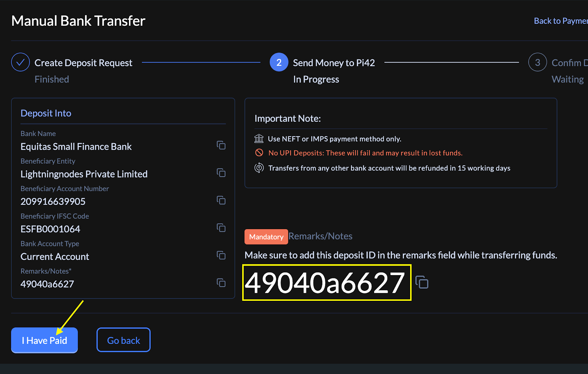Click the Manual Bank Transfer title
Screen dimensions: 588x374
click(78, 21)
